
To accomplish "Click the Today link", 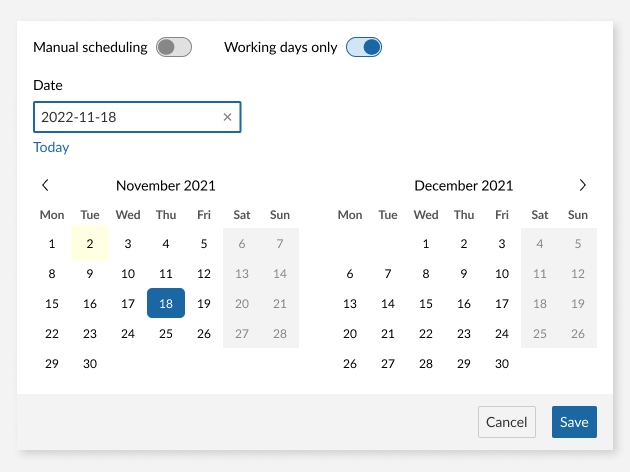I will [x=51, y=147].
